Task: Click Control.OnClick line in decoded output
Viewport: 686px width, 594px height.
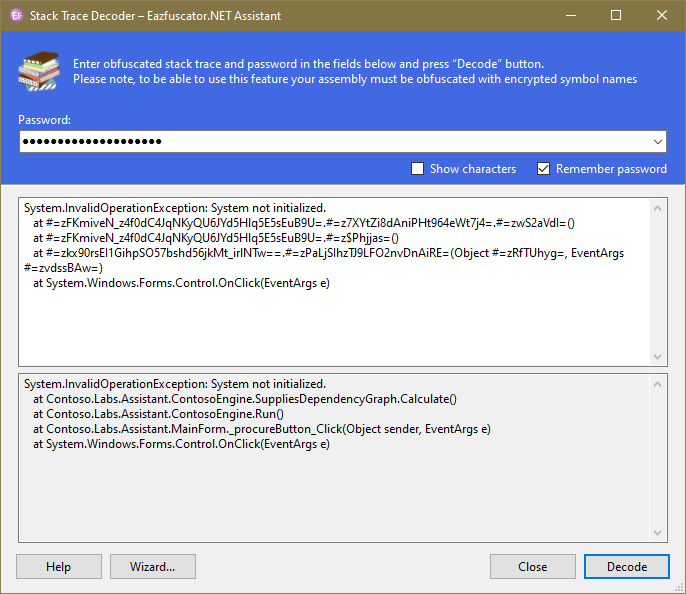Action: (x=181, y=444)
